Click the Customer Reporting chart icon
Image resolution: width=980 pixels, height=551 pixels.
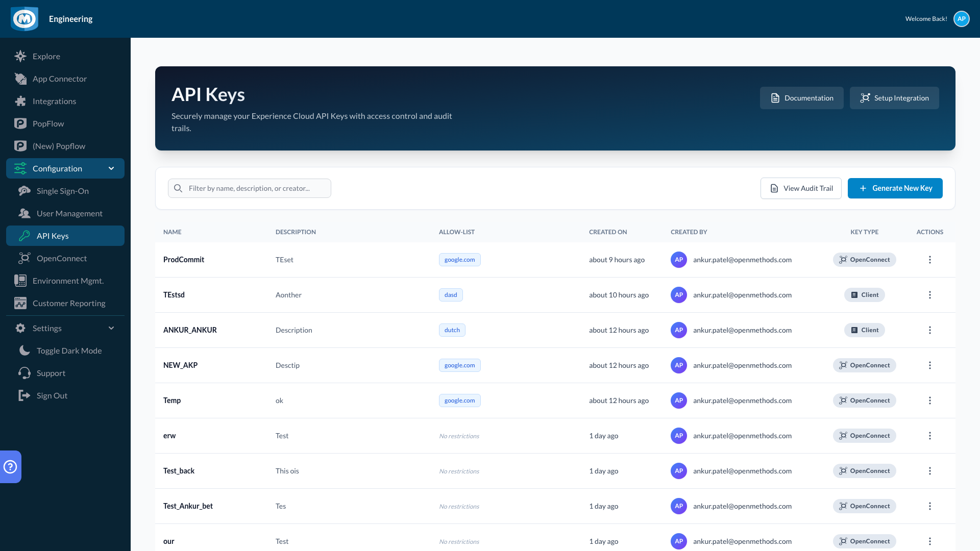[x=20, y=303]
